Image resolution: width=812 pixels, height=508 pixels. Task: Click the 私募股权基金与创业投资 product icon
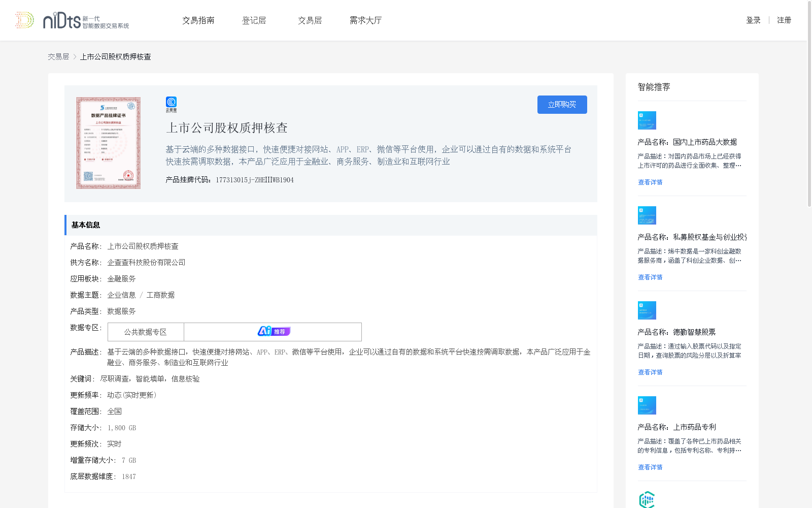pos(647,215)
